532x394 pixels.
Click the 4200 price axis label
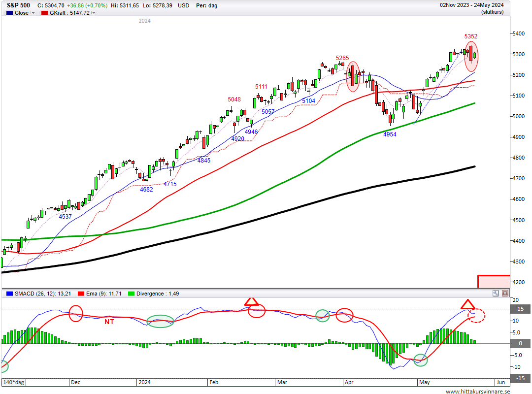tap(518, 282)
